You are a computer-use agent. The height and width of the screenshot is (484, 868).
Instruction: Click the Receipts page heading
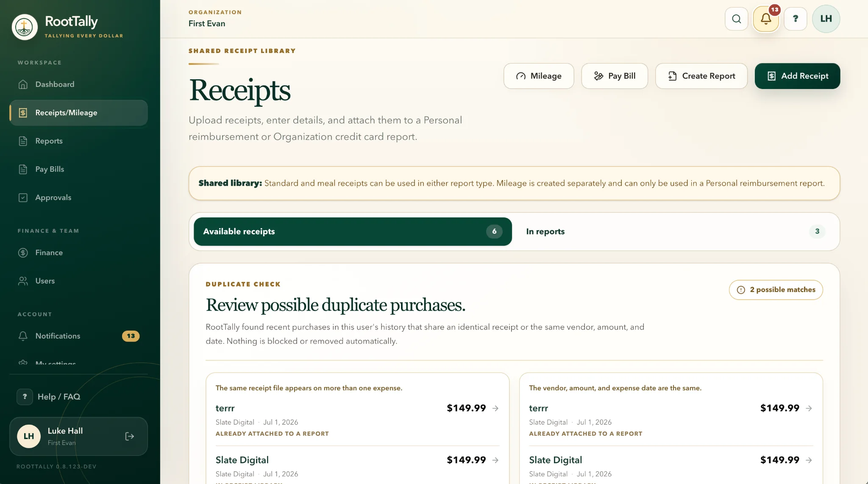tap(240, 90)
